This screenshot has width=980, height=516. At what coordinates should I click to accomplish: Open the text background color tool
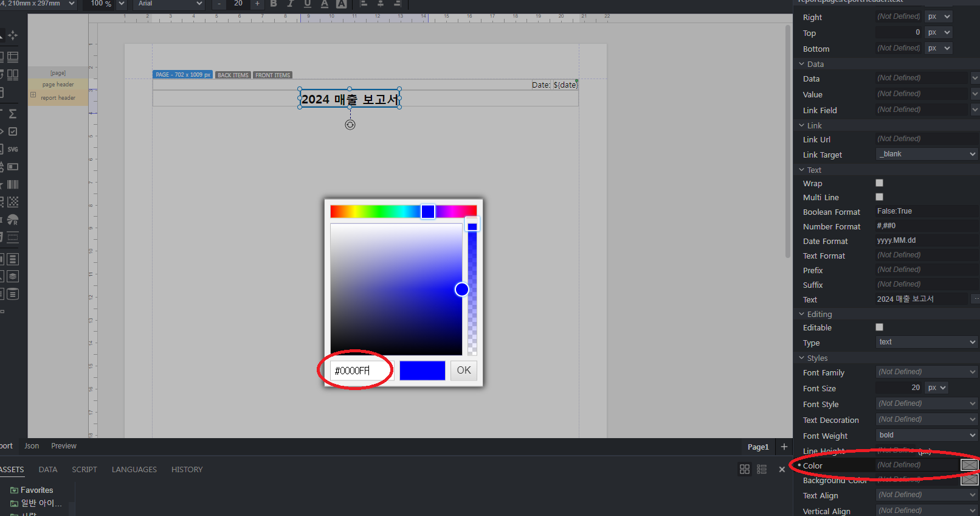(x=342, y=4)
